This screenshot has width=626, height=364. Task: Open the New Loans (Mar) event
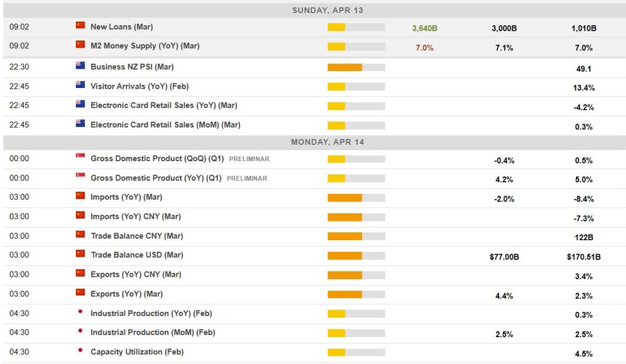(121, 27)
